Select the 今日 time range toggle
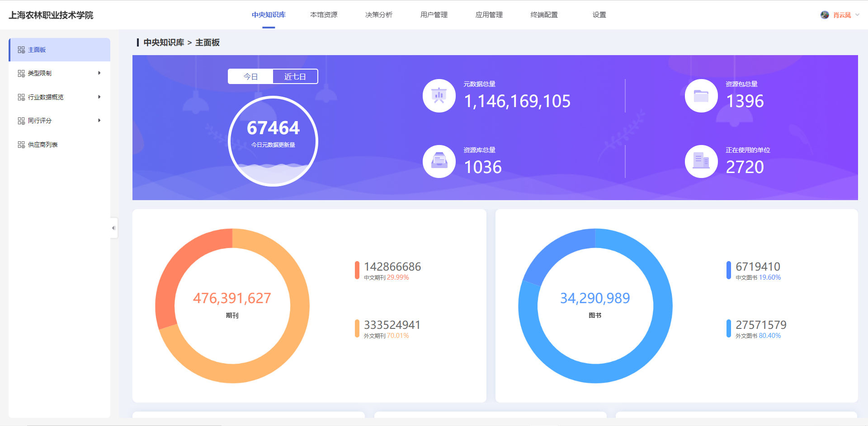868x426 pixels. 250,77
